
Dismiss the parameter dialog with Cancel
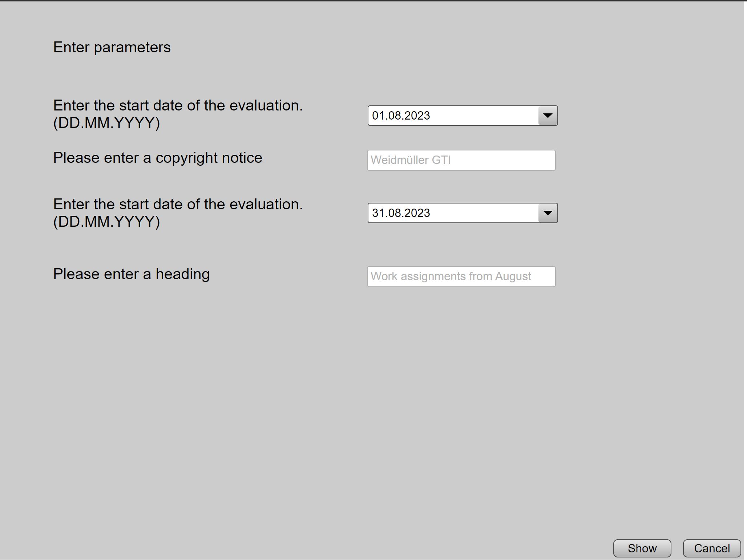click(x=712, y=548)
